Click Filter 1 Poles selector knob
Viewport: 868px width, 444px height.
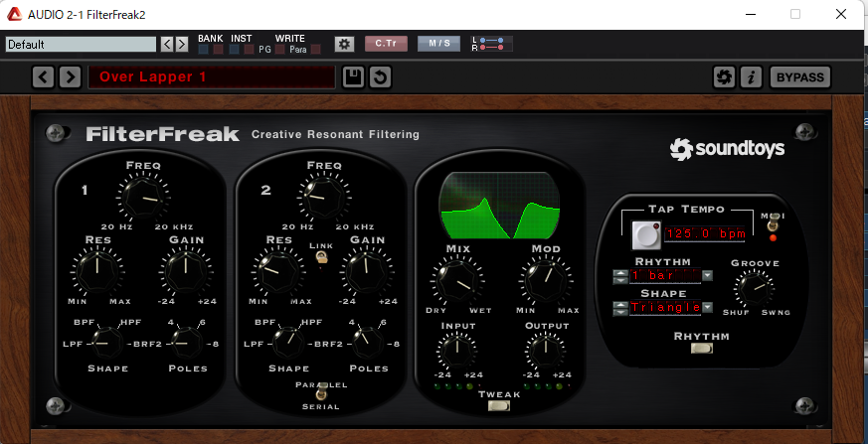(187, 344)
